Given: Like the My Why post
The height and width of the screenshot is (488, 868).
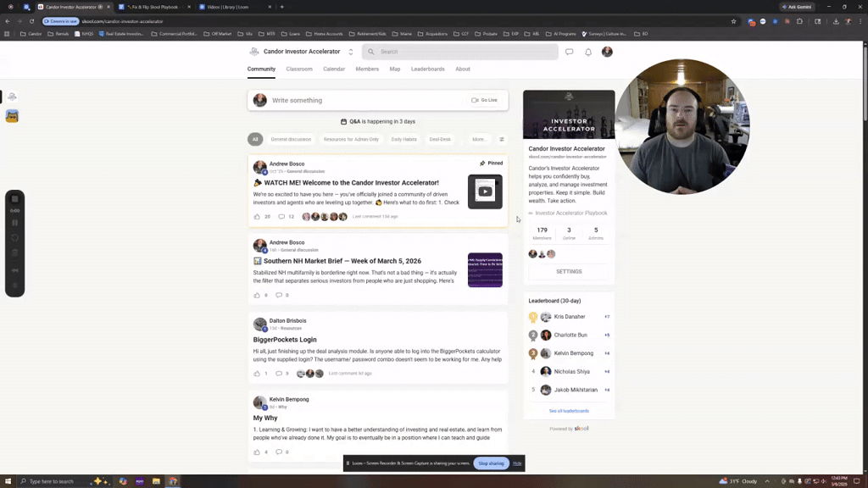Looking at the screenshot, I should pos(257,452).
